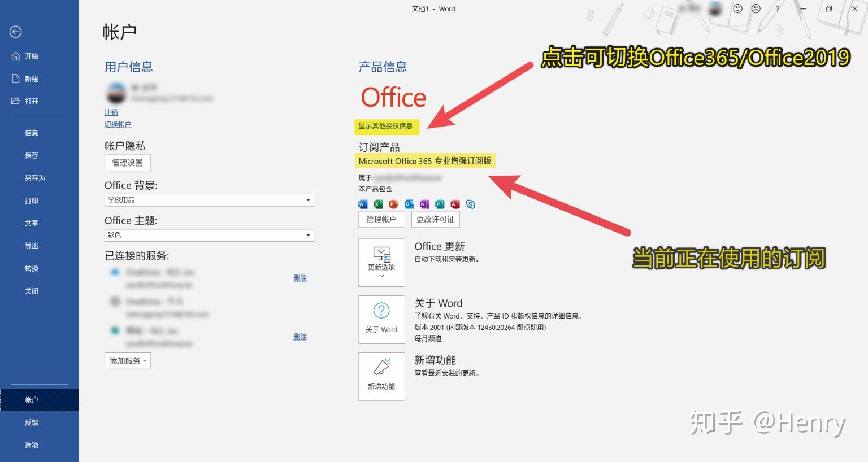The height and width of the screenshot is (462, 868).
Task: Remove the first connected OneDrive service
Action: [300, 278]
